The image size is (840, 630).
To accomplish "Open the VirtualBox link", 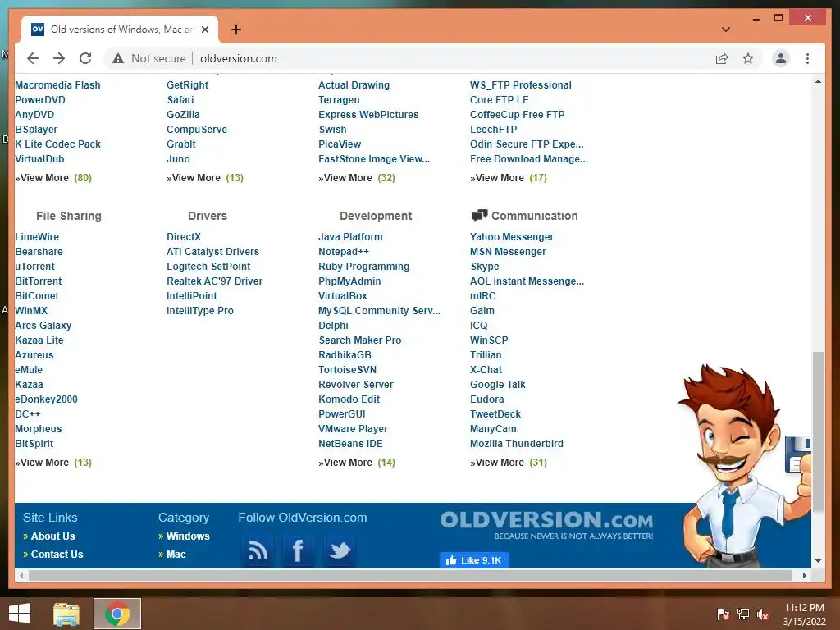I will tap(343, 295).
